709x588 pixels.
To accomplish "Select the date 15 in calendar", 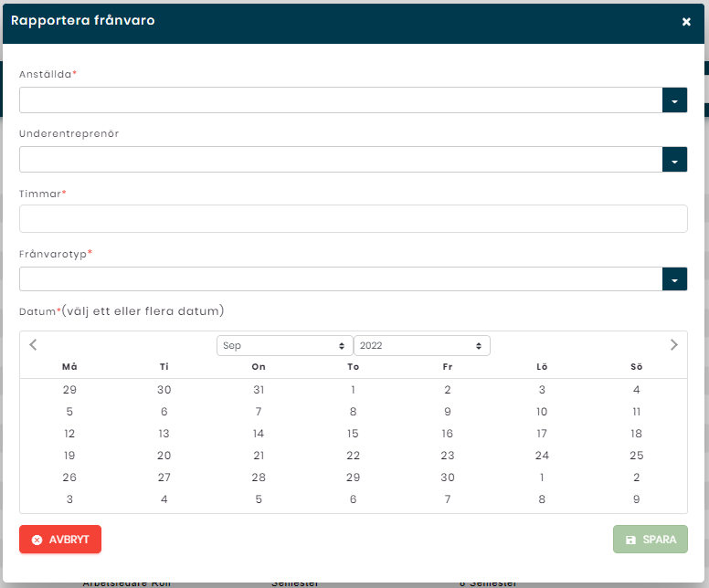I will (x=354, y=434).
